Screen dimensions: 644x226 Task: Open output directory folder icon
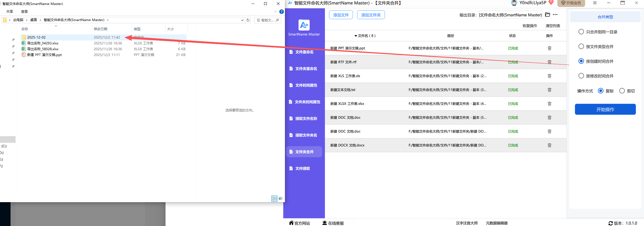pyautogui.click(x=547, y=15)
